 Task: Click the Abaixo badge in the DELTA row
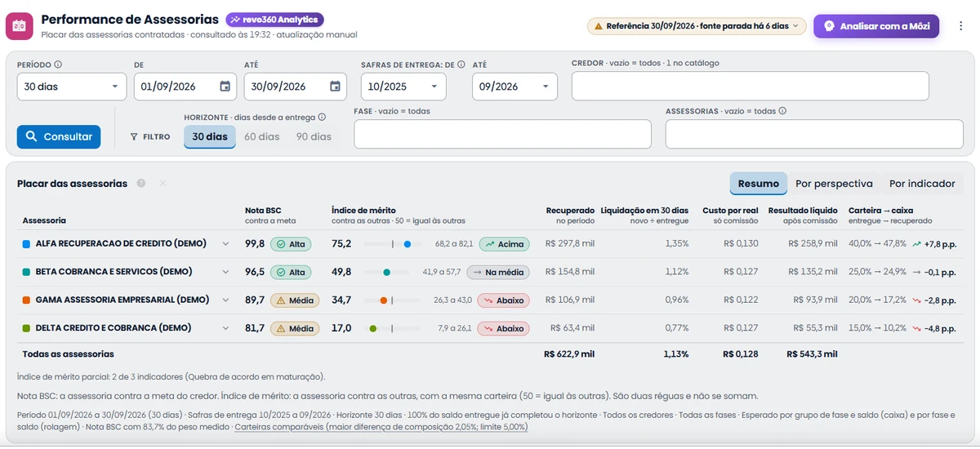504,327
